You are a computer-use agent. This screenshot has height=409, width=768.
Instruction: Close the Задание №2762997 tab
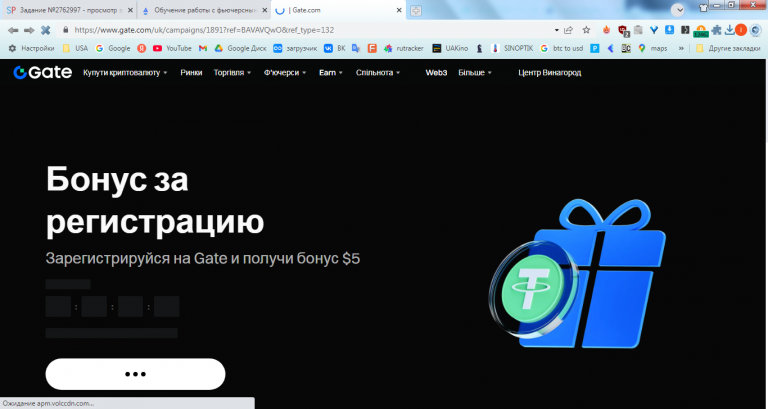coord(130,10)
